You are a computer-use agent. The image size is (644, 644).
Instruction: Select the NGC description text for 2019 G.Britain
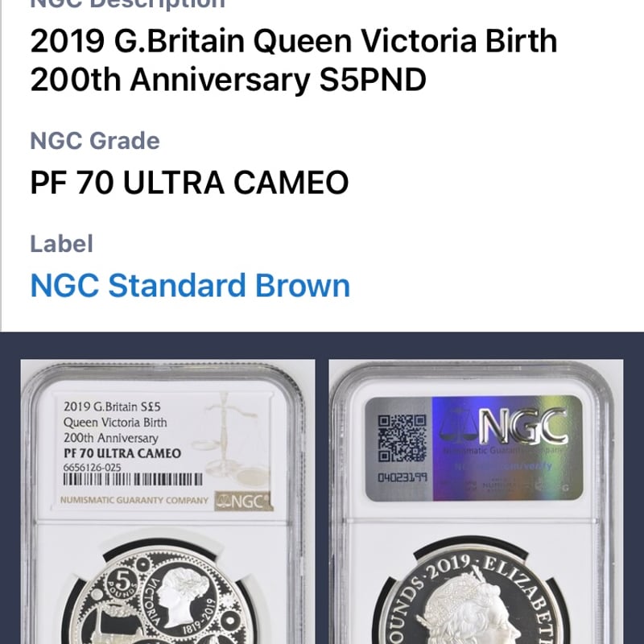click(x=293, y=60)
